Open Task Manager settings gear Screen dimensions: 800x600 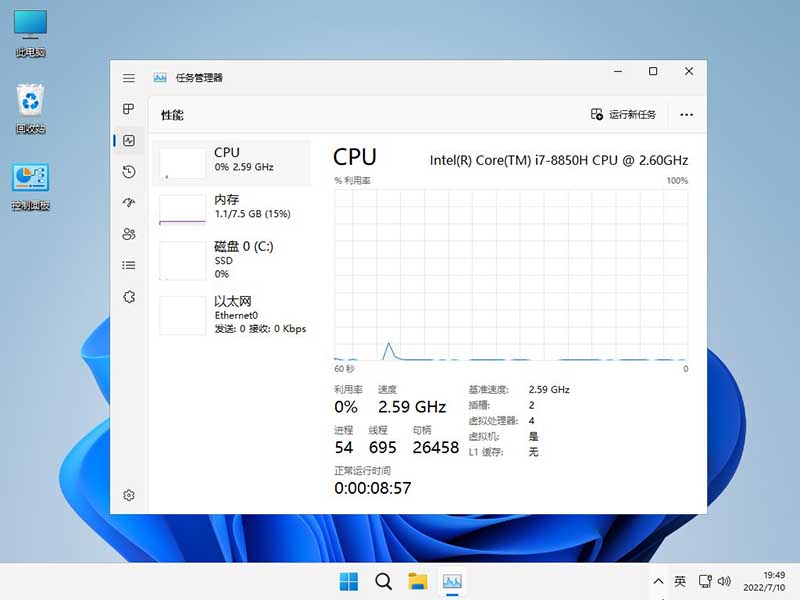point(129,495)
